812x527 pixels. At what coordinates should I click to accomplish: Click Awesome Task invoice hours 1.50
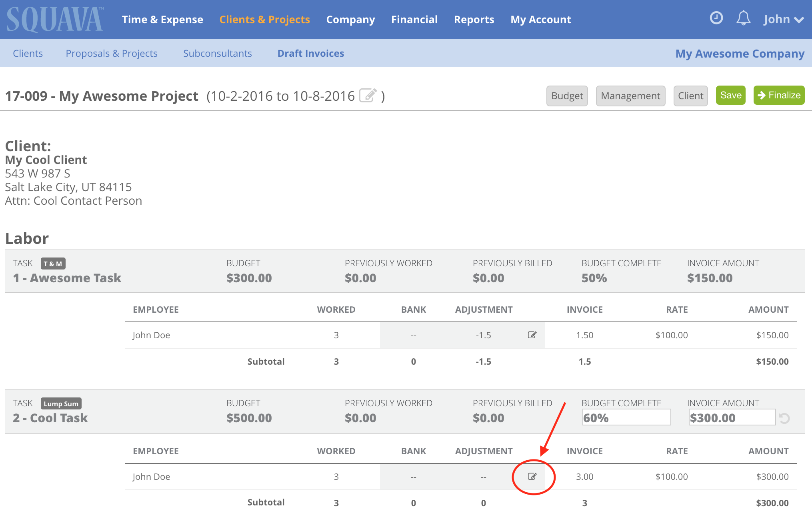584,335
